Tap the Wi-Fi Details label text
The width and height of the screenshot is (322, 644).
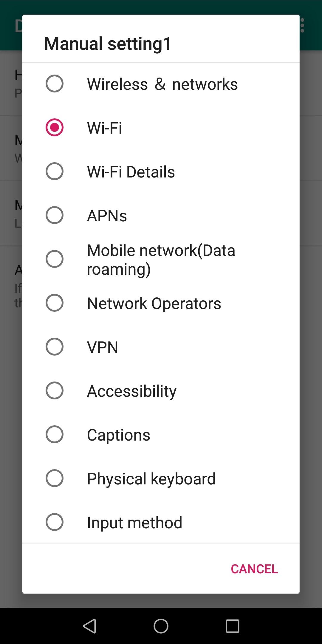tap(131, 172)
